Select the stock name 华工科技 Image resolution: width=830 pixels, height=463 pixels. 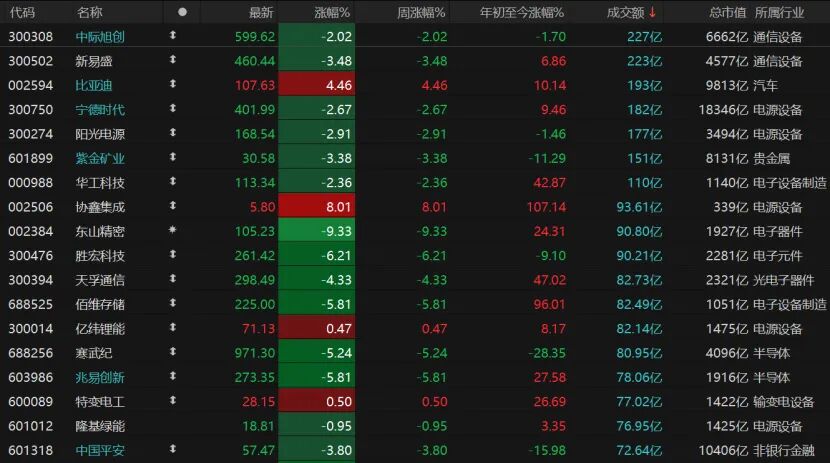click(x=100, y=183)
